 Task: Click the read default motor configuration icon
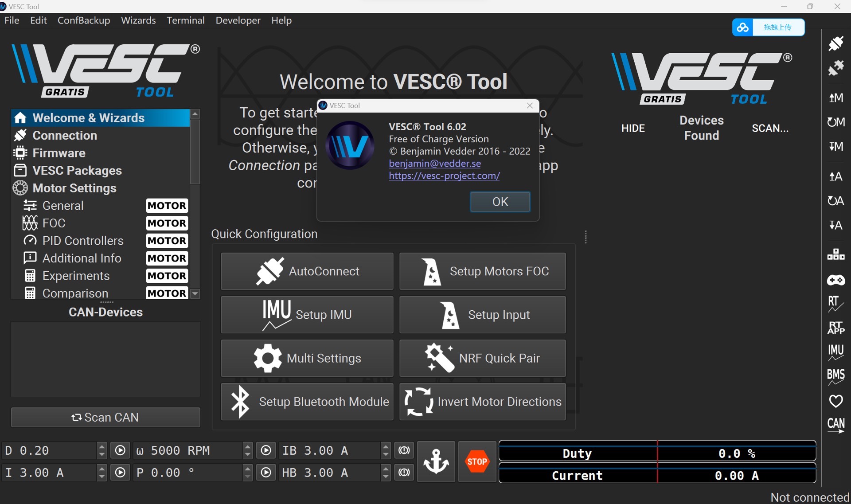click(836, 122)
